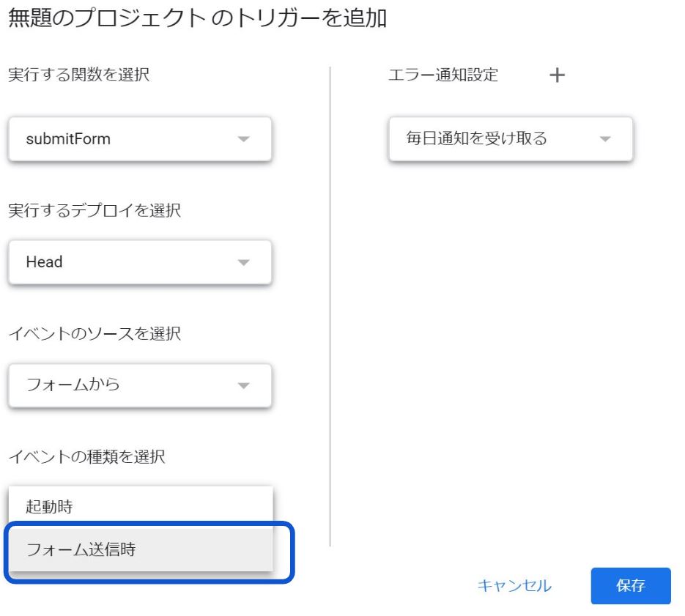Open the submitForm function selector

pyautogui.click(x=139, y=138)
